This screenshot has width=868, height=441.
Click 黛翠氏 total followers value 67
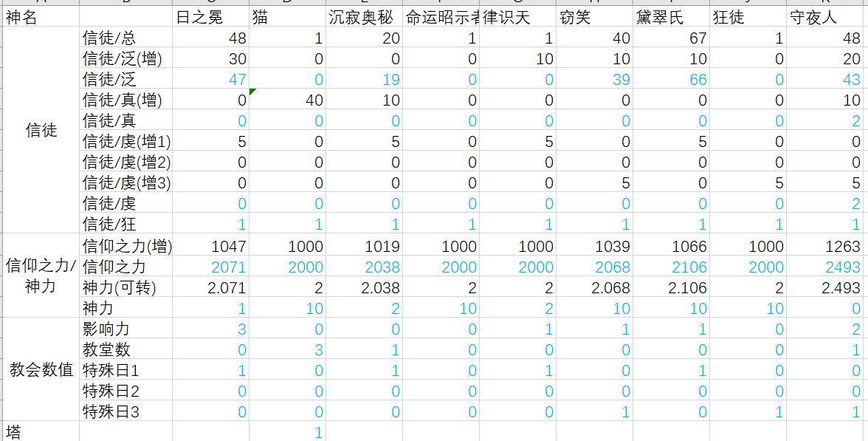pos(671,38)
